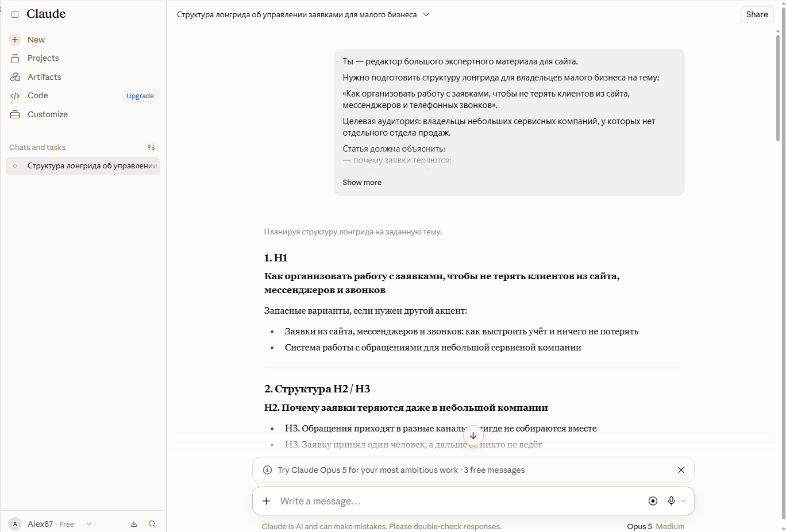
Task: Open the voice mode options chevron
Action: click(x=684, y=501)
